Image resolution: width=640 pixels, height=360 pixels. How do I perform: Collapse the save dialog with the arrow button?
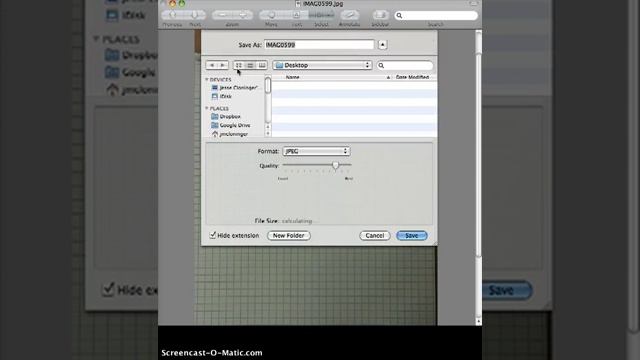coord(382,45)
